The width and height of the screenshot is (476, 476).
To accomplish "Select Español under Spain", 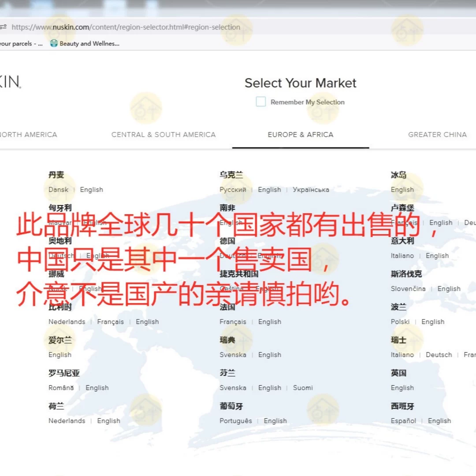I will (403, 421).
